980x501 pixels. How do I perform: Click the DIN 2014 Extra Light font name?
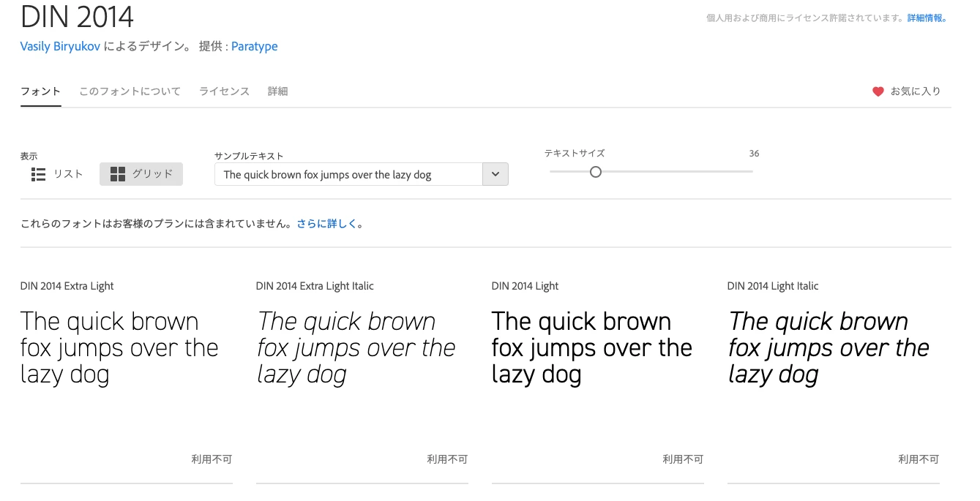pos(67,286)
